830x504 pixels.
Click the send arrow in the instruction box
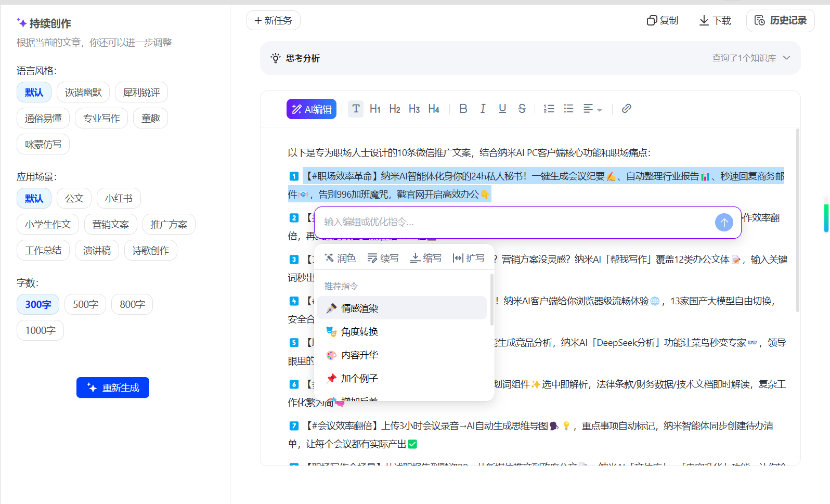coord(724,223)
